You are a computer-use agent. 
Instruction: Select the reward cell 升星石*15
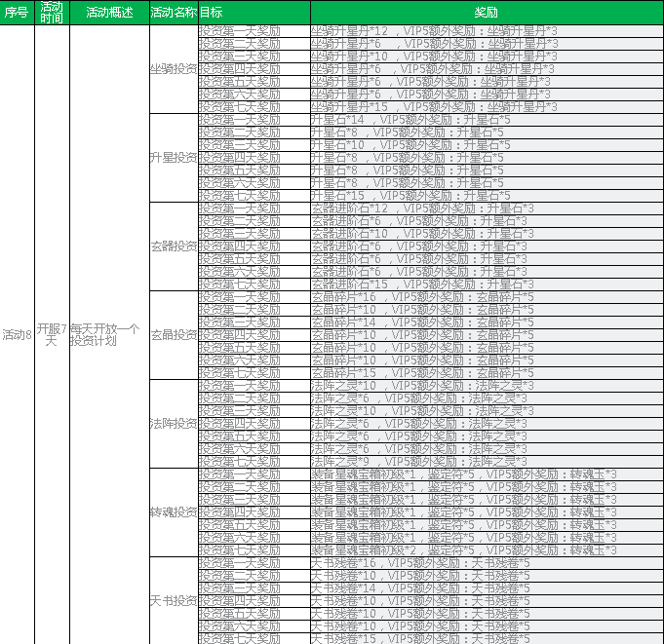click(x=487, y=196)
